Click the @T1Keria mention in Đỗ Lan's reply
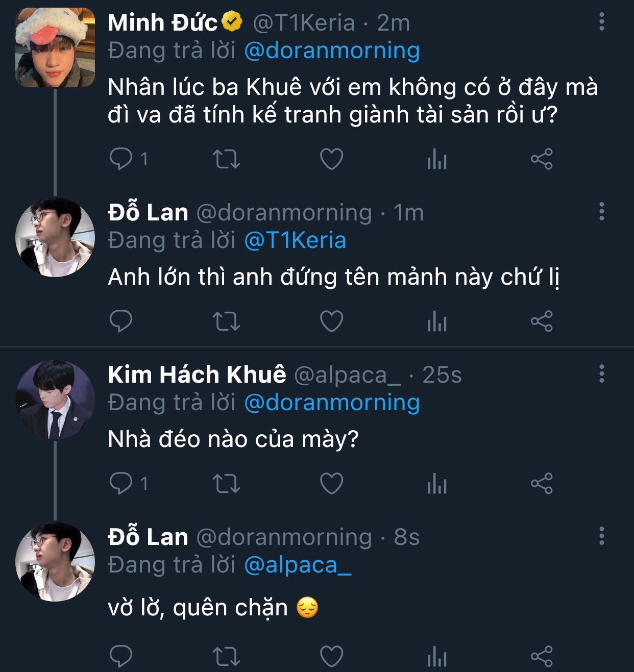The height and width of the screenshot is (672, 634). click(295, 240)
